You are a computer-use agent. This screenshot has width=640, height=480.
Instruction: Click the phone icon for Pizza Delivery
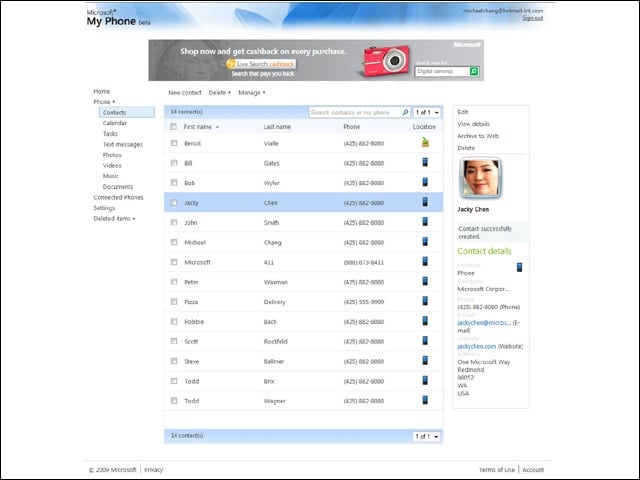pos(425,301)
